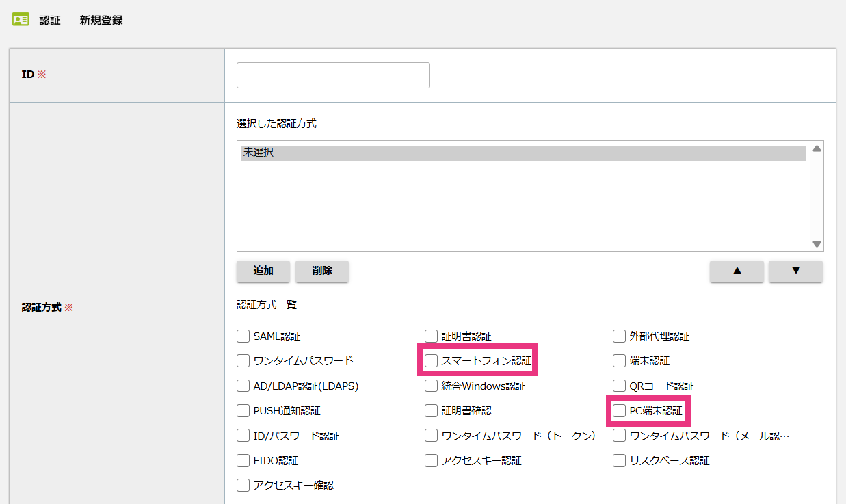Move selection down with ▼ button
The height and width of the screenshot is (504, 846).
point(795,271)
